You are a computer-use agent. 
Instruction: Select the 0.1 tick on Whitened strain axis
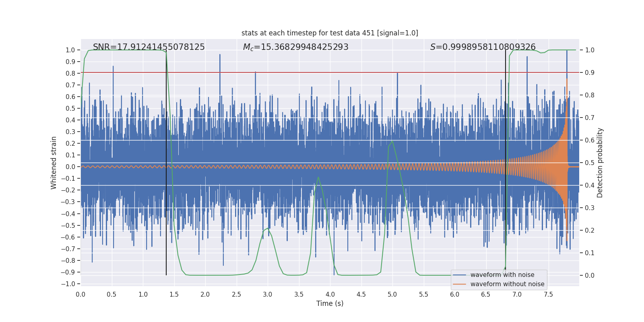coord(70,155)
